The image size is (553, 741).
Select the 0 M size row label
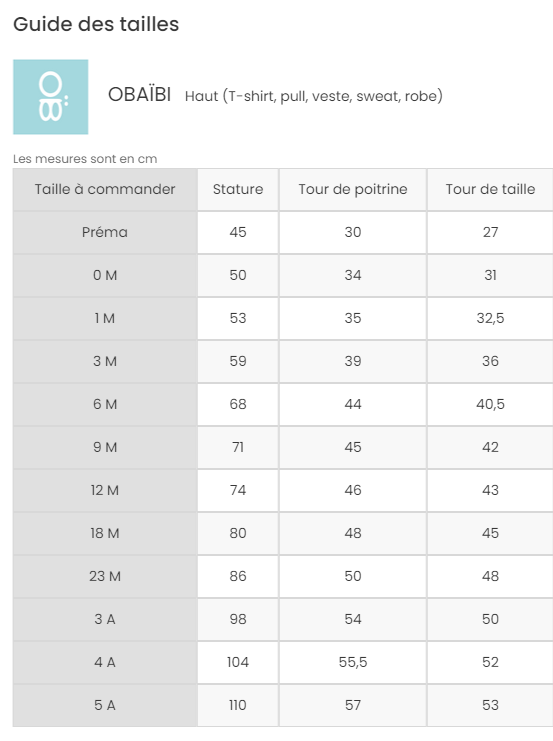click(x=105, y=276)
